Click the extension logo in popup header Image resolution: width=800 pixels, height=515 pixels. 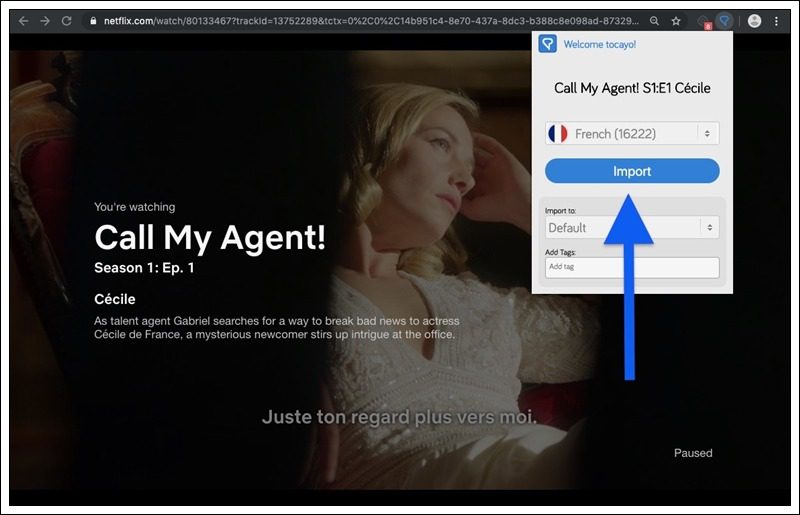[547, 44]
